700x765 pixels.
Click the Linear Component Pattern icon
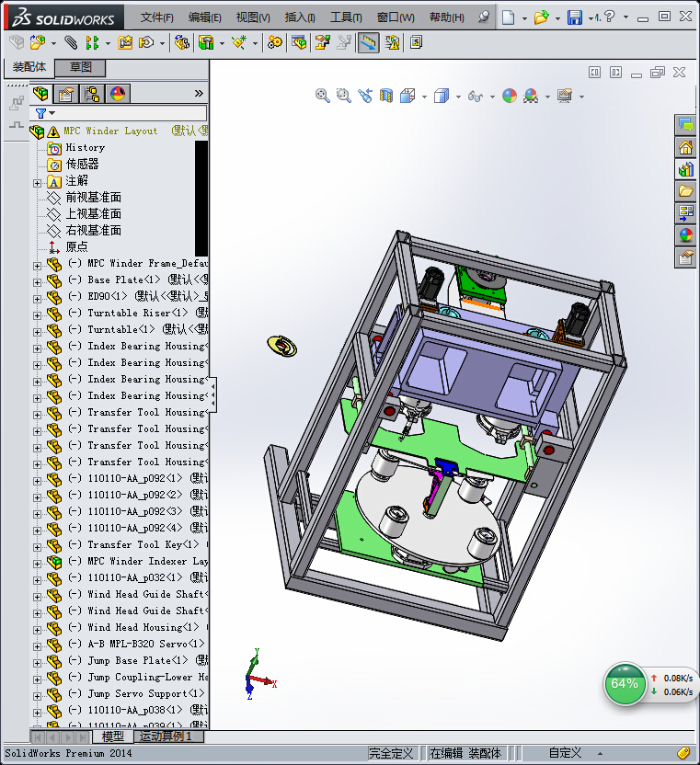[92, 43]
